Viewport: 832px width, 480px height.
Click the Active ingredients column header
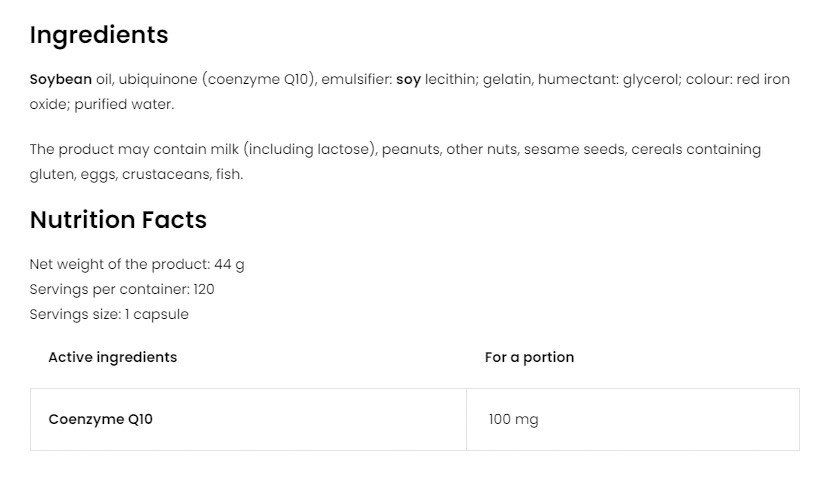[112, 357]
